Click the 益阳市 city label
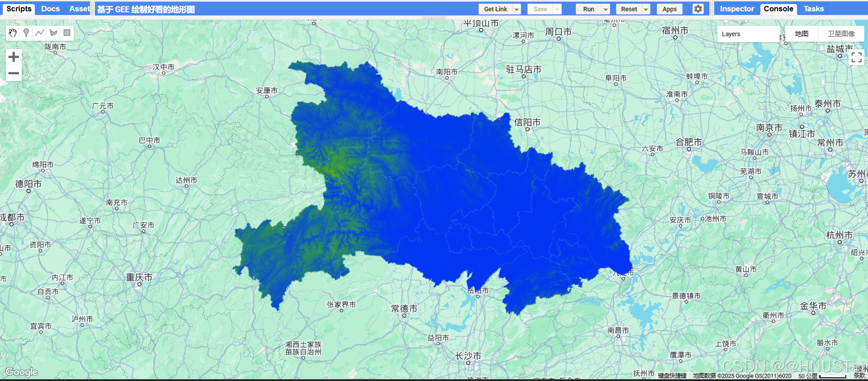This screenshot has width=868, height=381. [438, 338]
